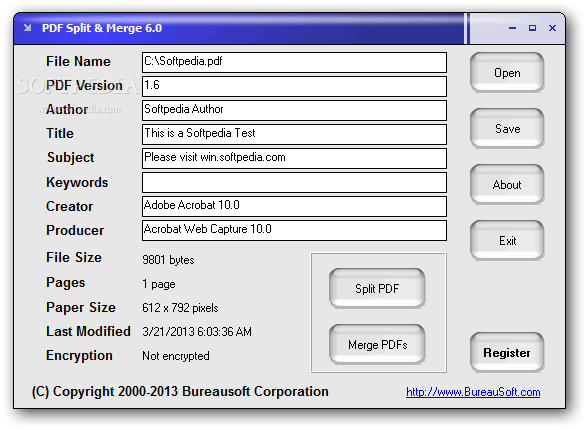Screen dimensions: 586x429
Task: Click the Copyright 2000-2013 Bureausoft text
Action: (x=180, y=392)
